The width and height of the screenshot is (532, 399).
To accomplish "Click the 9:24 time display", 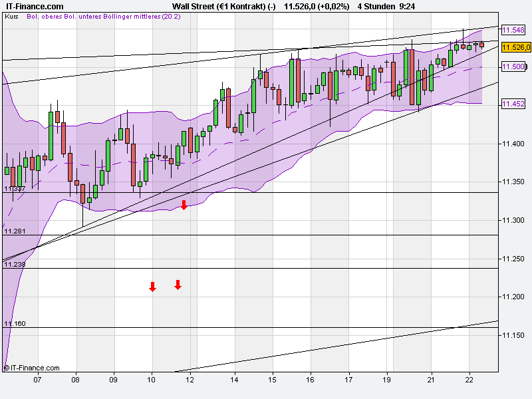I will click(x=407, y=7).
